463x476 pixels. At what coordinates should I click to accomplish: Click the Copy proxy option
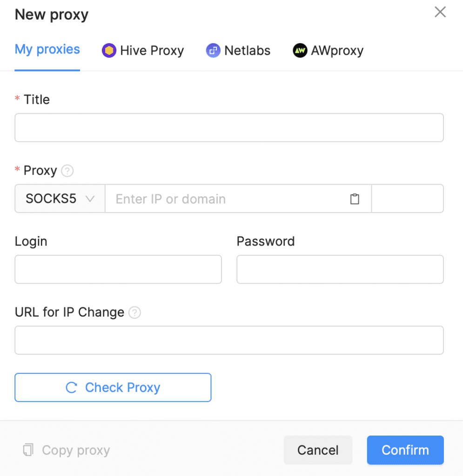click(65, 450)
